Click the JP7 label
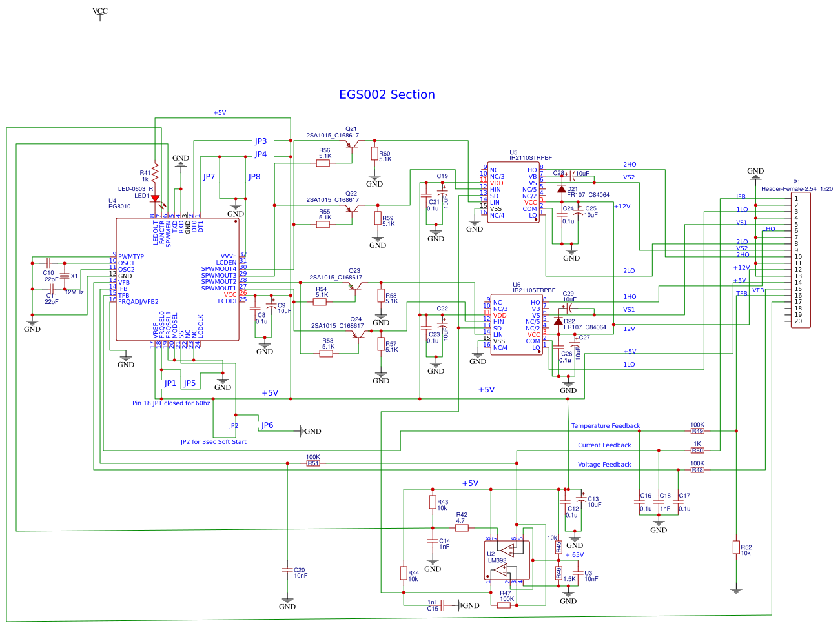 tap(209, 177)
